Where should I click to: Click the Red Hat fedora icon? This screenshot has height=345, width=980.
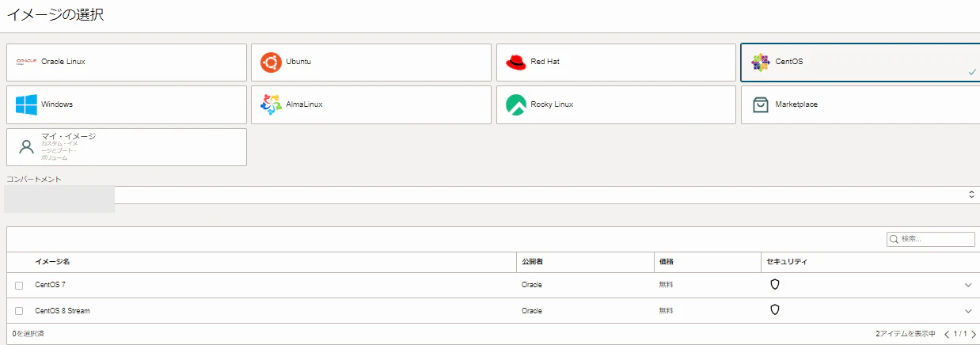coord(516,62)
